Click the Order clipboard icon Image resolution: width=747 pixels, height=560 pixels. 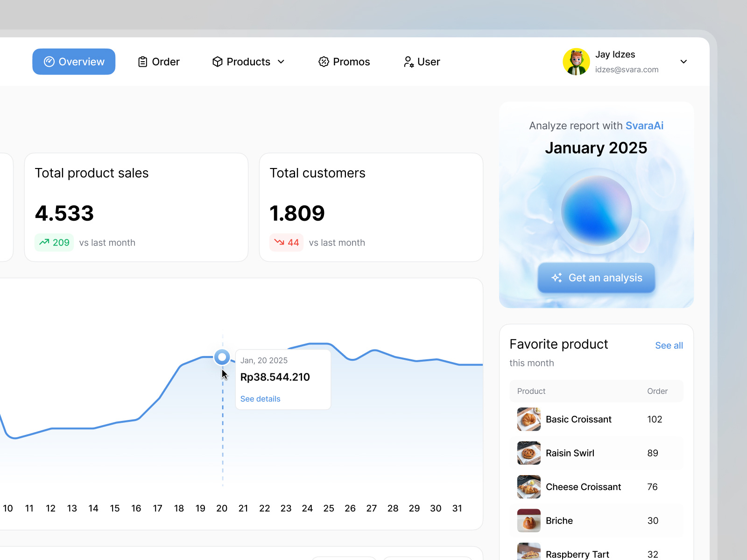pos(142,61)
